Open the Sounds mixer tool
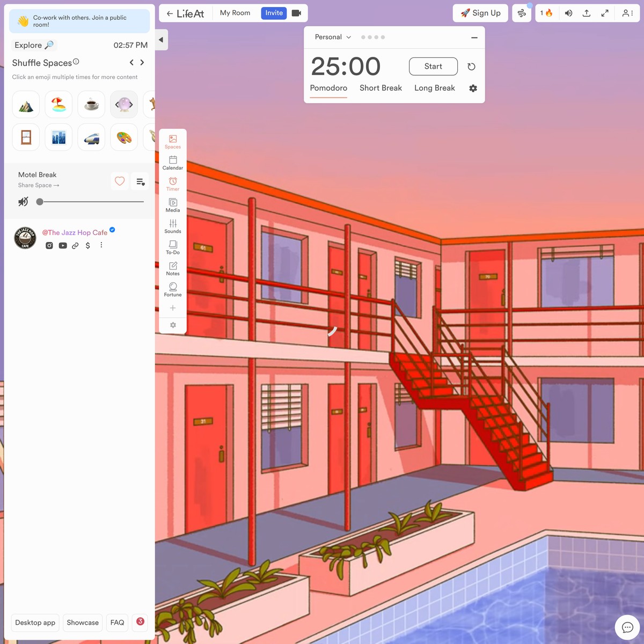This screenshot has width=644, height=644. point(173,226)
